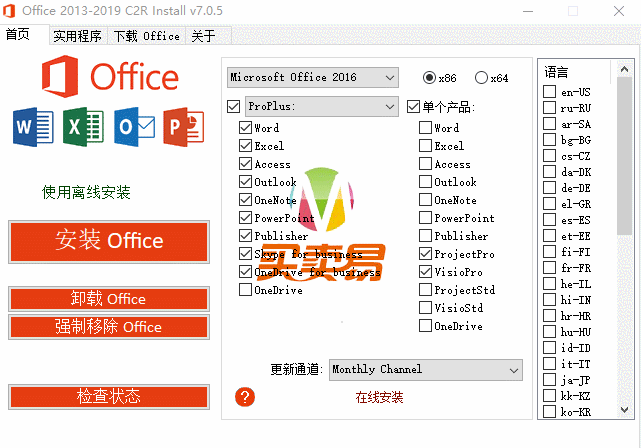641x448 pixels.
Task: Uncheck Publisher in the ProPlus list
Action: point(245,235)
